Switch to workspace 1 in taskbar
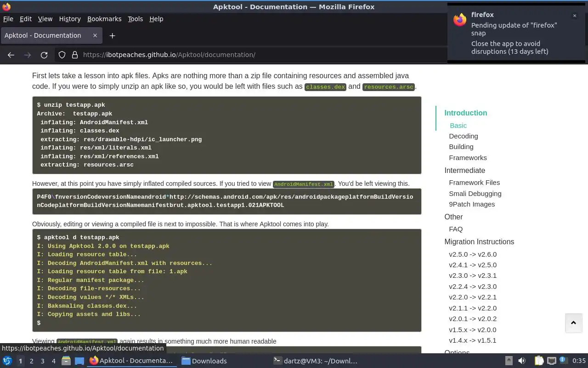The height and width of the screenshot is (368, 588). [20, 361]
